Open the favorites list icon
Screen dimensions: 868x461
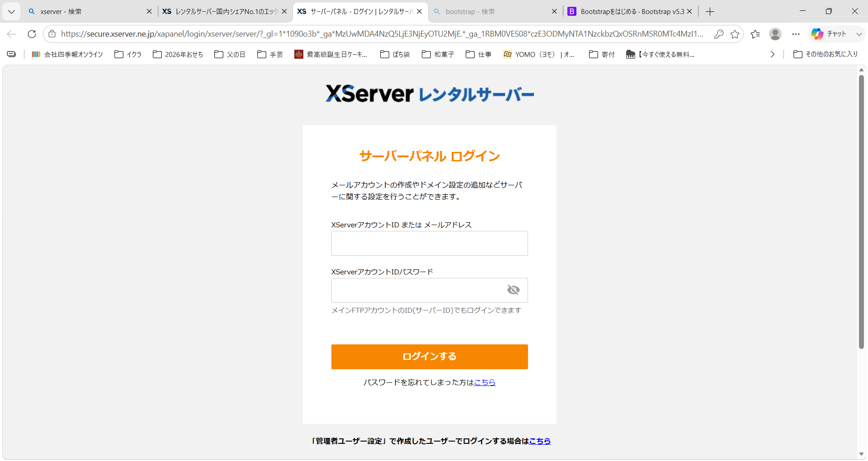pyautogui.click(x=755, y=34)
